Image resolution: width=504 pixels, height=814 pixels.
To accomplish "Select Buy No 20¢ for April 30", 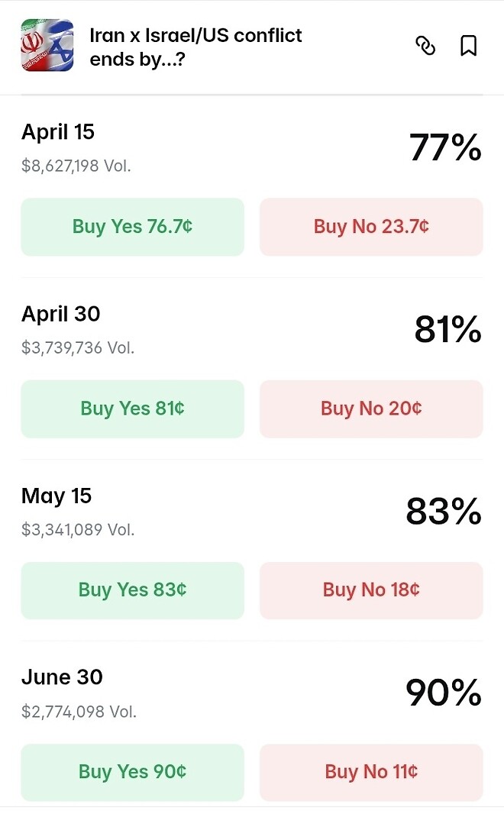I will (371, 408).
